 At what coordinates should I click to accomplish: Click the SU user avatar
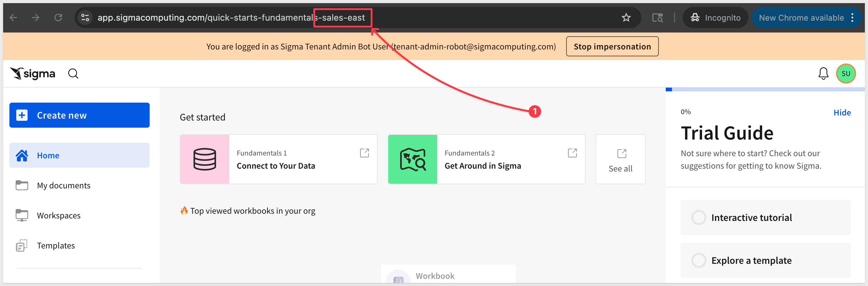coord(845,74)
